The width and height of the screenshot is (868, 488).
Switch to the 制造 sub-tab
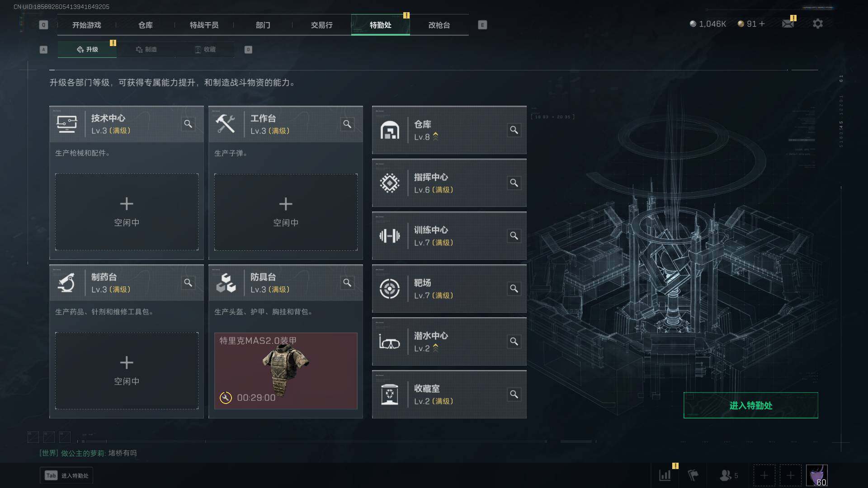coord(146,49)
